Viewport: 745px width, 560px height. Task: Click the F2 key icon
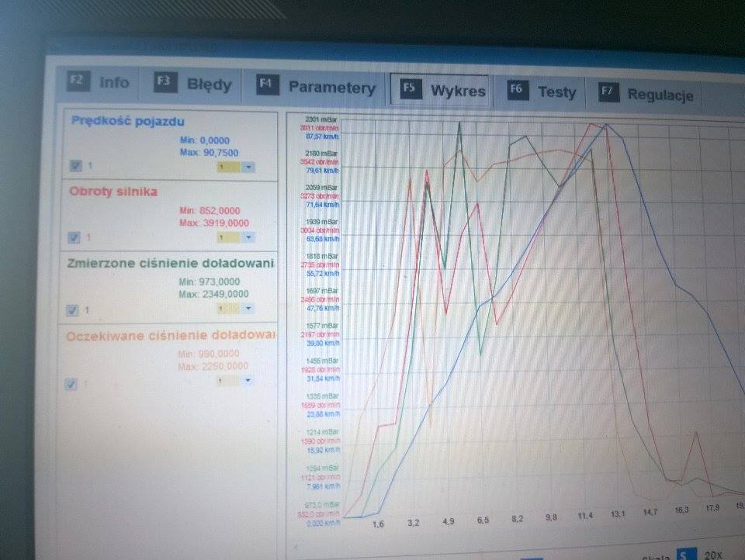coord(78,80)
